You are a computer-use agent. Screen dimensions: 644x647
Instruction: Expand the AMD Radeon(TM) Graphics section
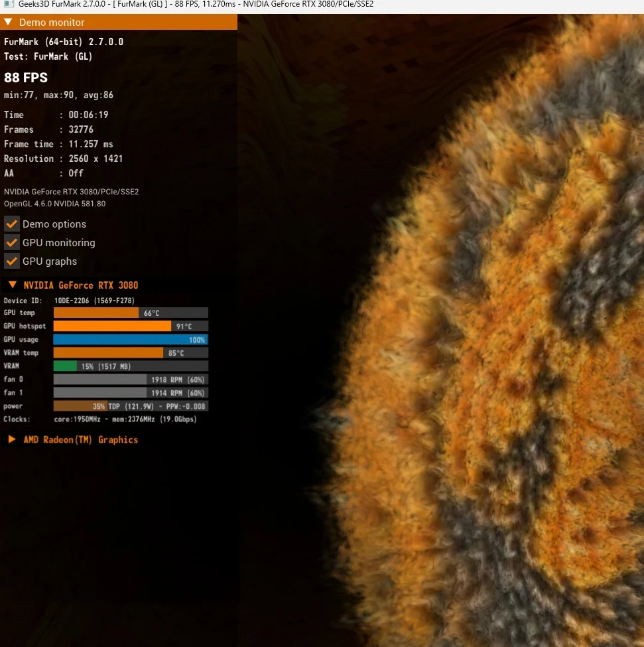click(x=12, y=439)
